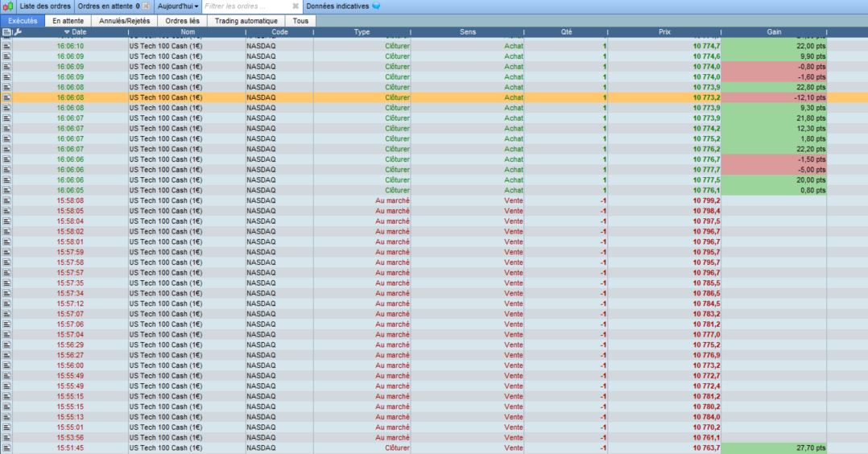Open details icon for the 15:57:35 order row

pos(6,283)
